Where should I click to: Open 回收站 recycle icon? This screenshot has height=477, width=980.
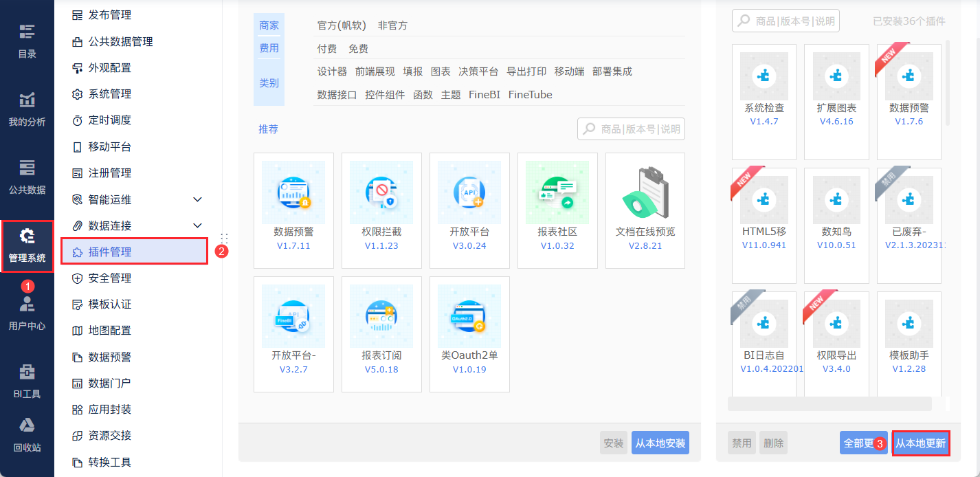[x=27, y=425]
